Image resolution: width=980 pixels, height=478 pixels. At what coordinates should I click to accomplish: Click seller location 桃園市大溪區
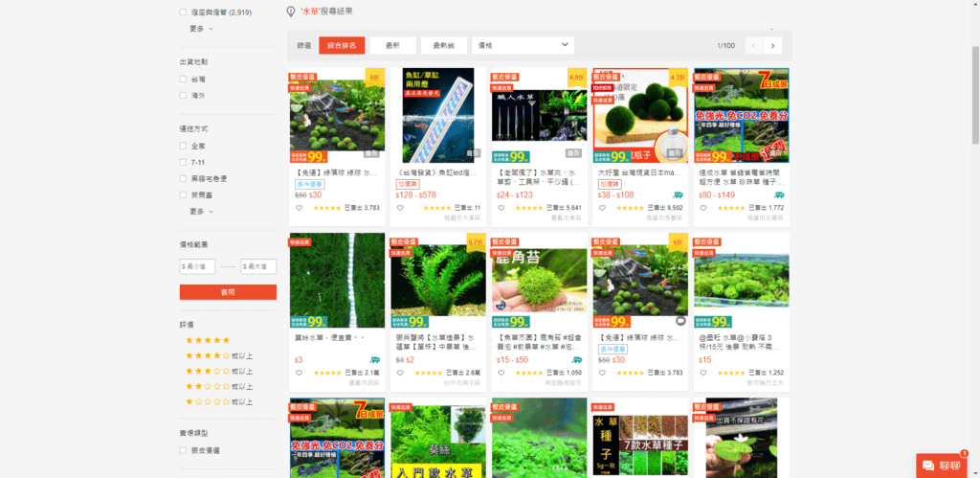462,217
